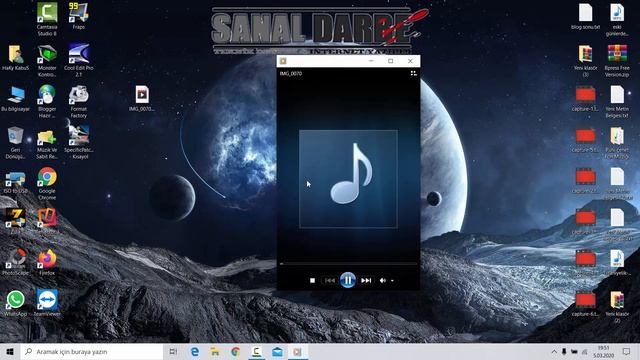Image resolution: width=640 pixels, height=360 pixels.
Task: Open Task View from the taskbar
Action: coord(173,351)
